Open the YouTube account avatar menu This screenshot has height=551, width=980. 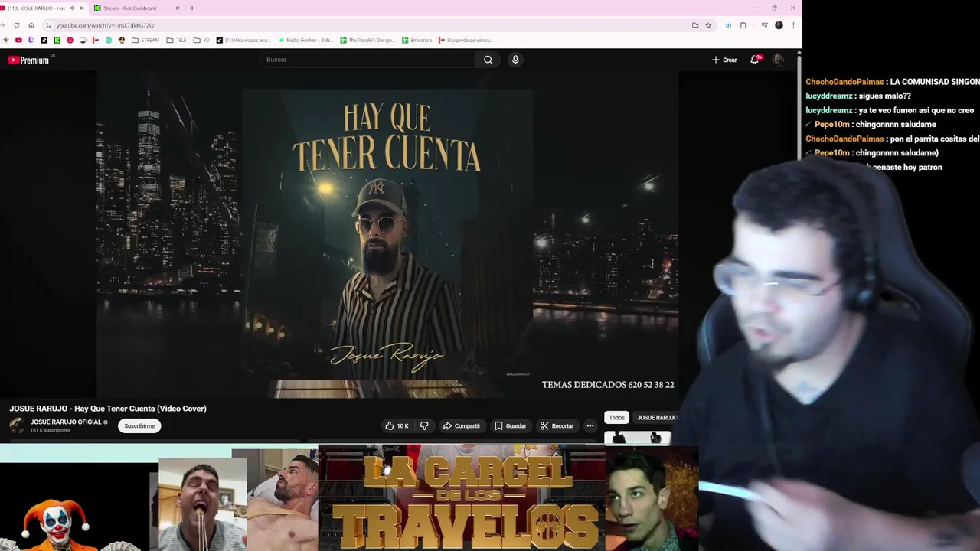point(778,60)
